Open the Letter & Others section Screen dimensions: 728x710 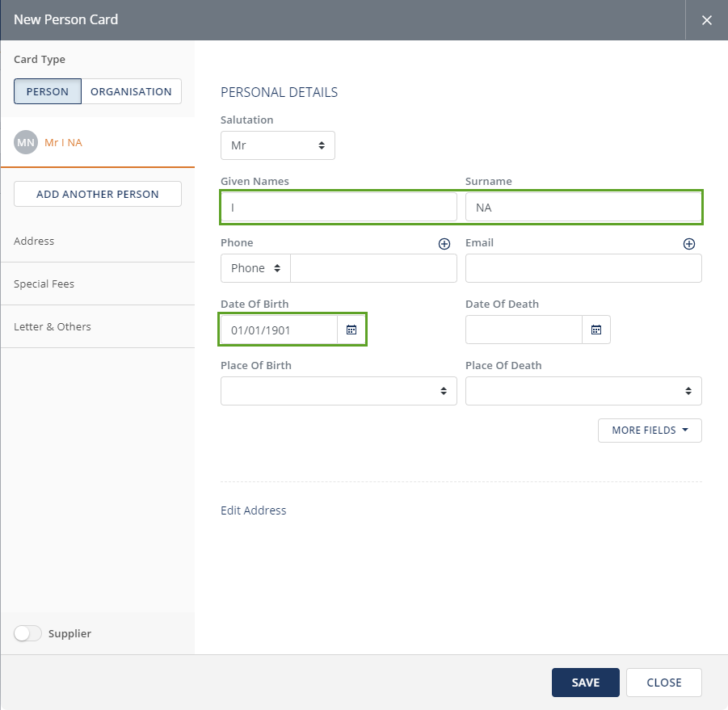click(x=53, y=327)
